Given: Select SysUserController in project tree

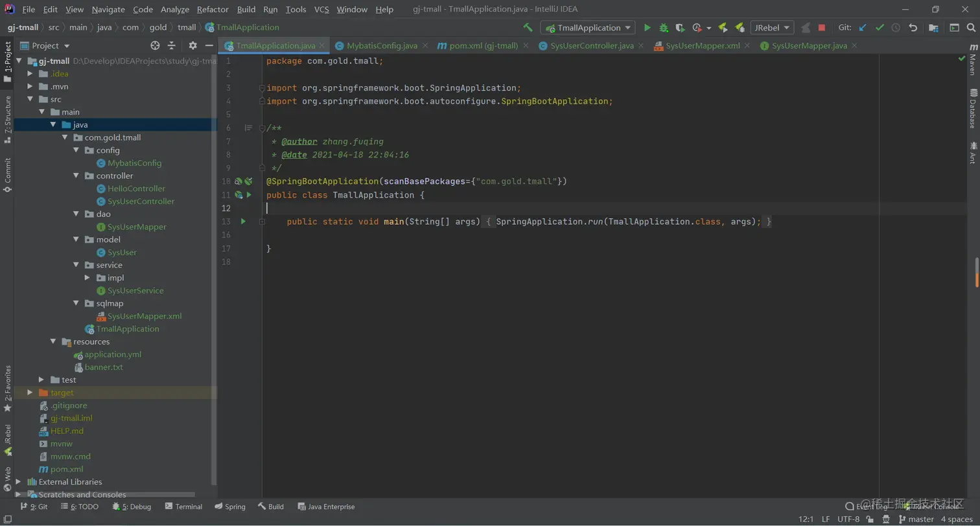Looking at the screenshot, I should [x=141, y=201].
